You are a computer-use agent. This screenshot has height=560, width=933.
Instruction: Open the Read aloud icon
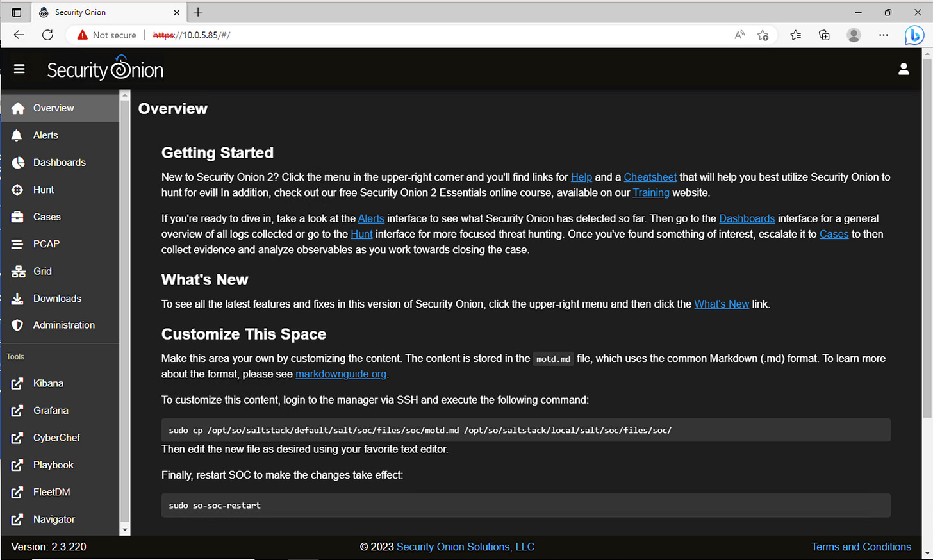click(x=739, y=35)
